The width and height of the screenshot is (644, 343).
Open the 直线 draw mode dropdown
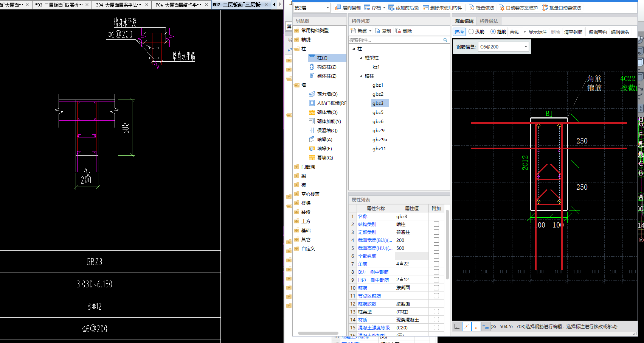(525, 32)
